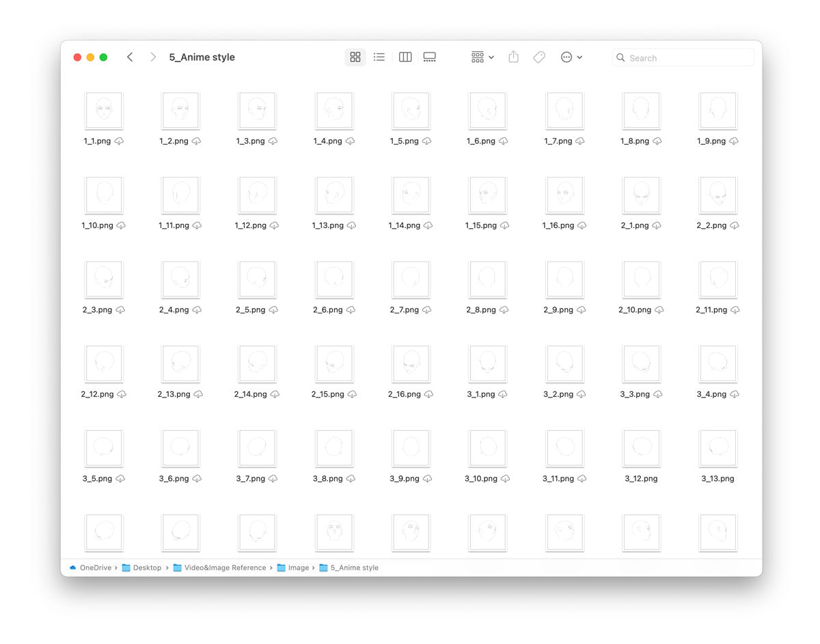Click the tag icon to edit tags
Screen dimensions: 820x644
(539, 57)
